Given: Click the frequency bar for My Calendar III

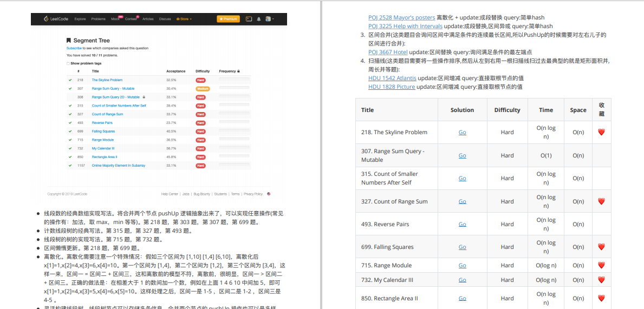Looking at the screenshot, I should pos(234,147).
